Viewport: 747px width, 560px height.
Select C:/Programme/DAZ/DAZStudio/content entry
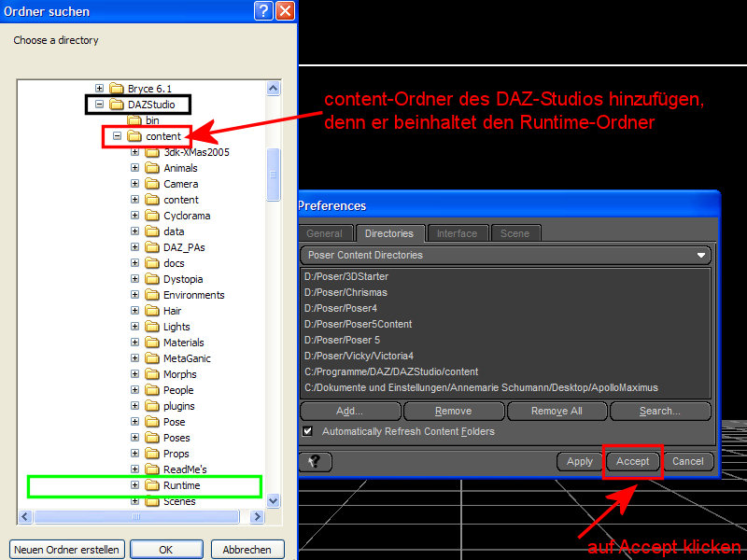click(505, 371)
